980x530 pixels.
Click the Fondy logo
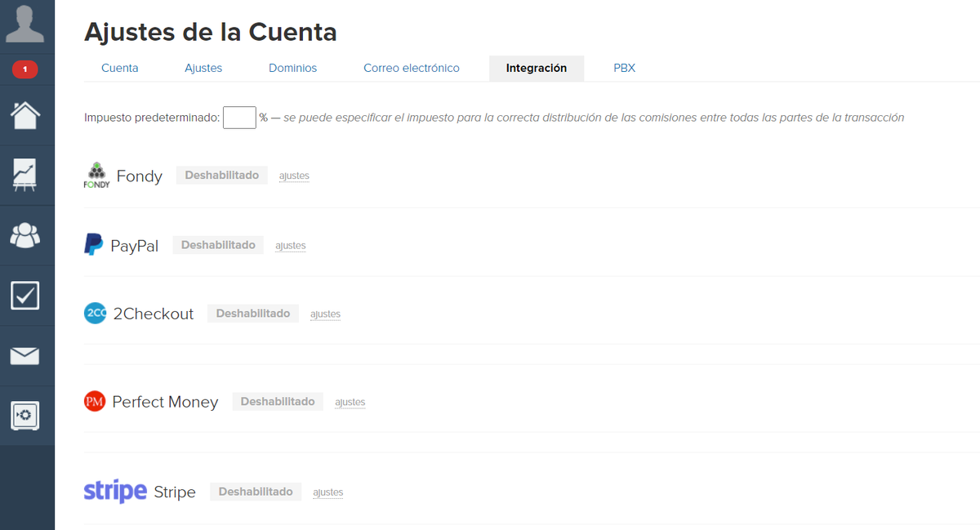click(96, 176)
